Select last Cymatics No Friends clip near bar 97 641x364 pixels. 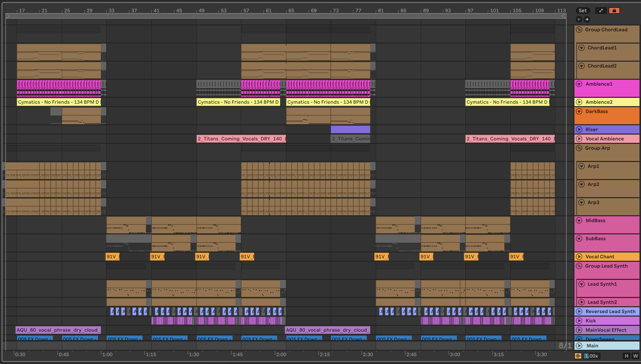507,102
